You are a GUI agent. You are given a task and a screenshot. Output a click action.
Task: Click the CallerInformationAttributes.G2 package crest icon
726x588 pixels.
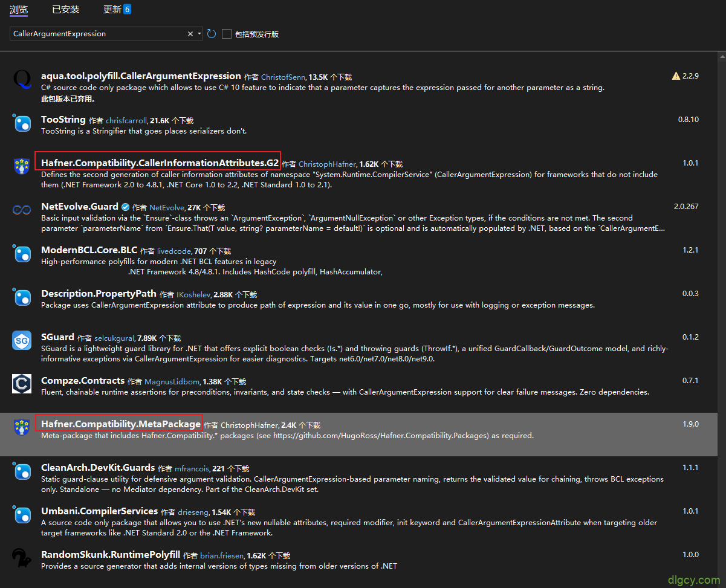tap(22, 167)
